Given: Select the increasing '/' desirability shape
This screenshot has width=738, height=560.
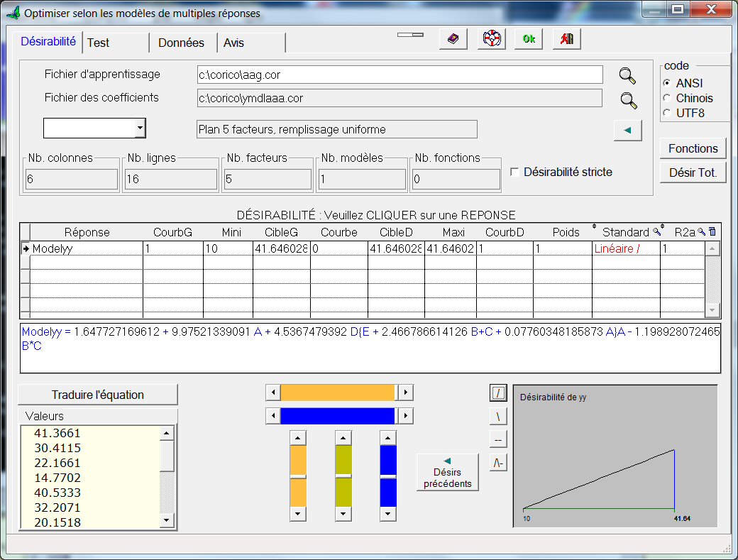Looking at the screenshot, I should tap(498, 392).
